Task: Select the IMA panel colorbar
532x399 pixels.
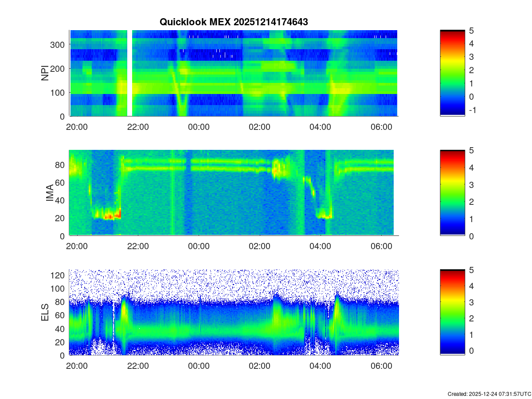Action: [x=452, y=193]
